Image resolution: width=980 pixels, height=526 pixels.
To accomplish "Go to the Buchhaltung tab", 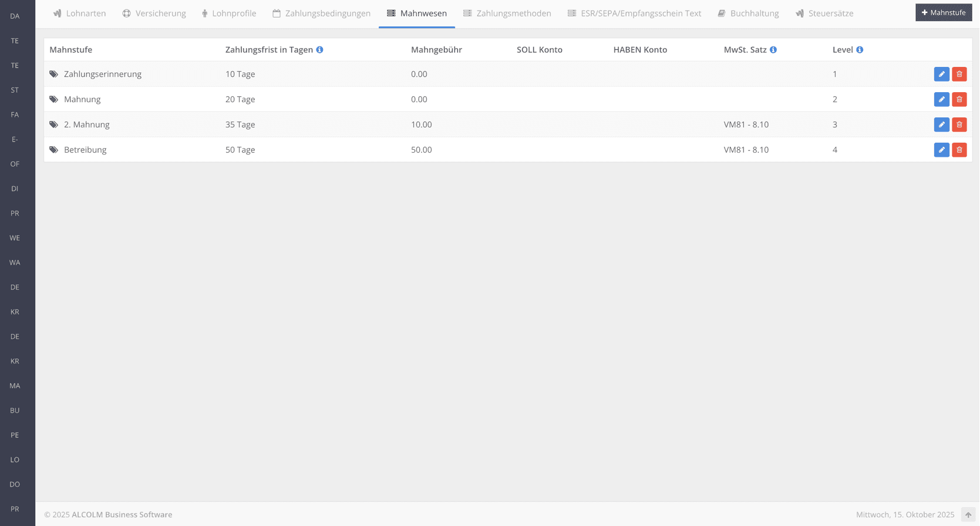I will 748,14.
